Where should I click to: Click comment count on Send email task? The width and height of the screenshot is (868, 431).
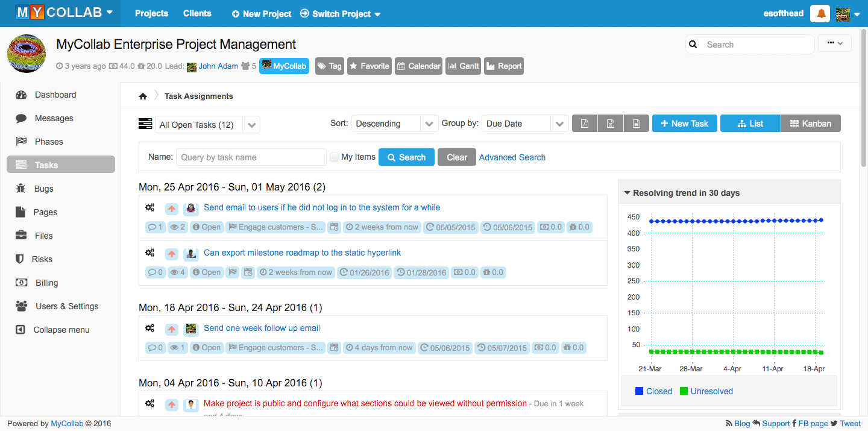tap(155, 227)
